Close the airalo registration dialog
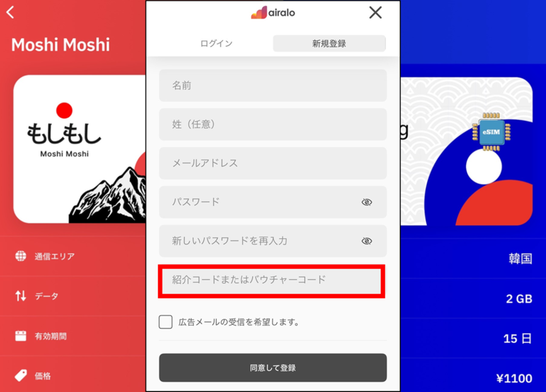 pos(375,13)
